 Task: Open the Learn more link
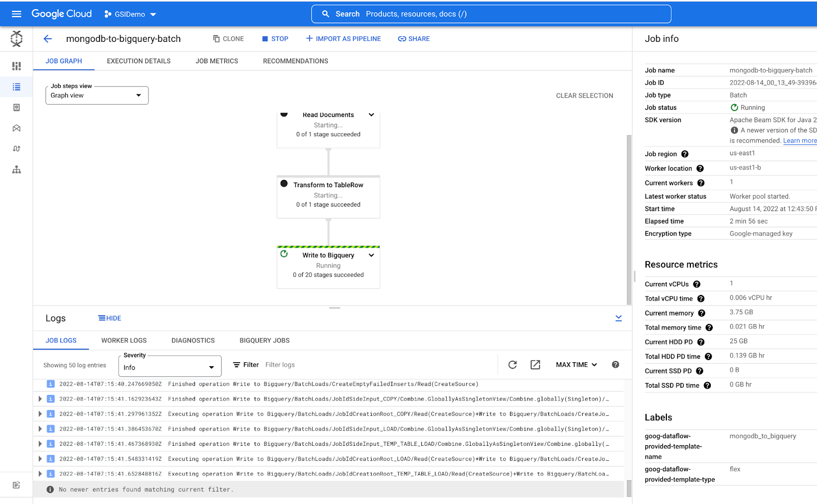800,141
